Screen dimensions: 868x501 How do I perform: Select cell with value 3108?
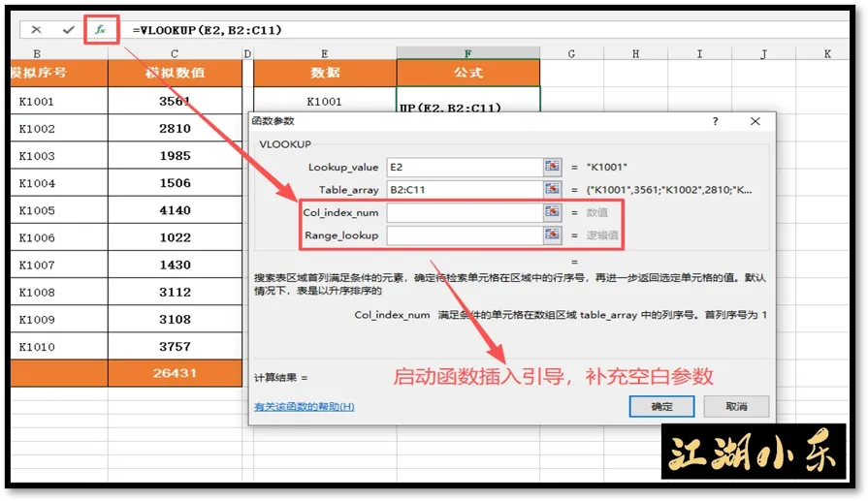click(175, 319)
